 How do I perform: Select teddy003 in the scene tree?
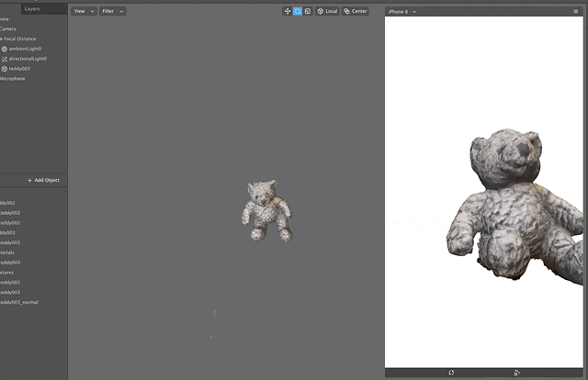click(19, 69)
